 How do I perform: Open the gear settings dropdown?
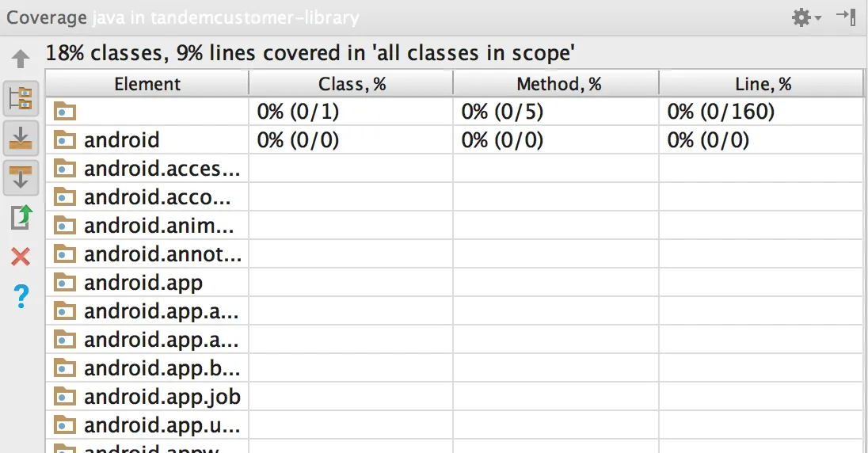[x=806, y=17]
